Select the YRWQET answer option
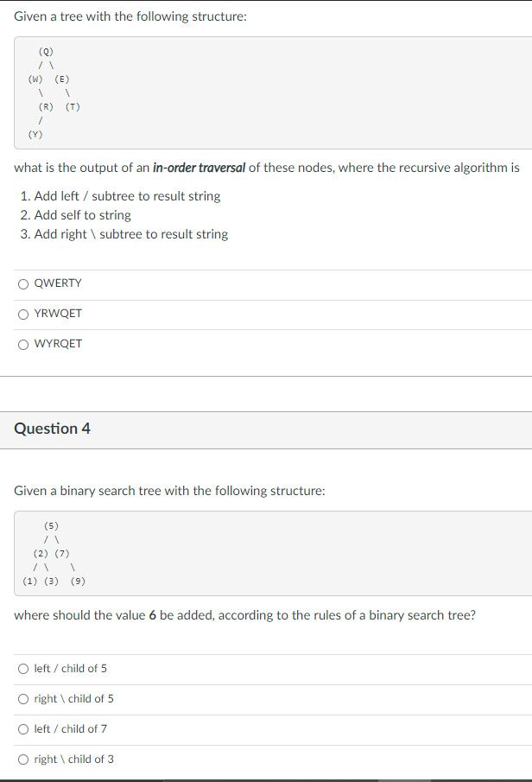The width and height of the screenshot is (532, 782). click(x=59, y=313)
